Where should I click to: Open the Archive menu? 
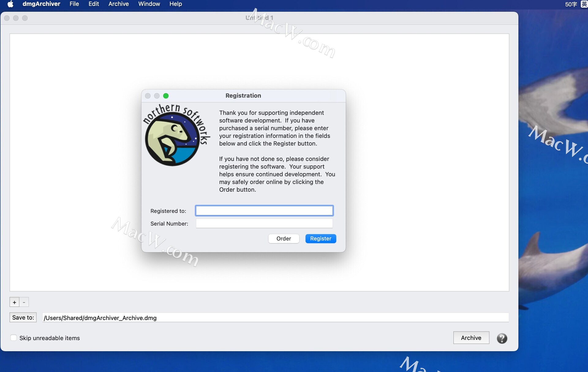point(119,4)
